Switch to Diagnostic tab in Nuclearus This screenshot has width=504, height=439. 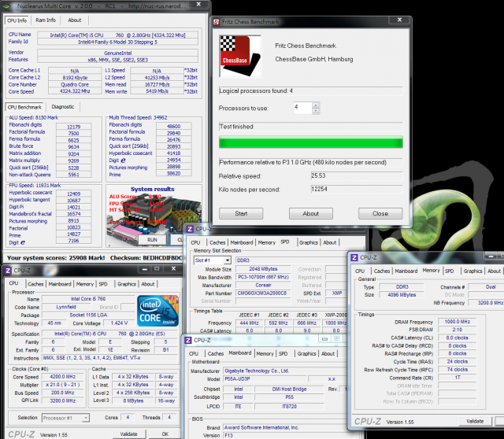[63, 107]
